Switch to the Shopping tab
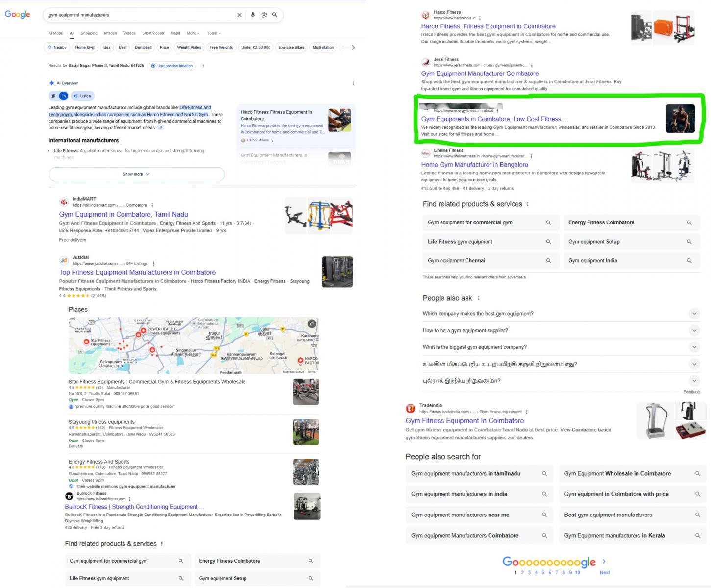Screen dimensions: 711x588 [x=89, y=33]
